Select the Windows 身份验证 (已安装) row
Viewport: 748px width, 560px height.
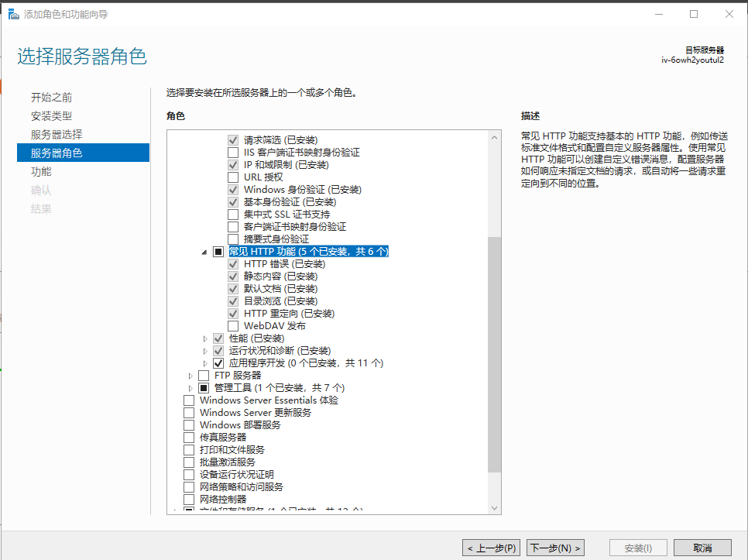click(x=303, y=190)
